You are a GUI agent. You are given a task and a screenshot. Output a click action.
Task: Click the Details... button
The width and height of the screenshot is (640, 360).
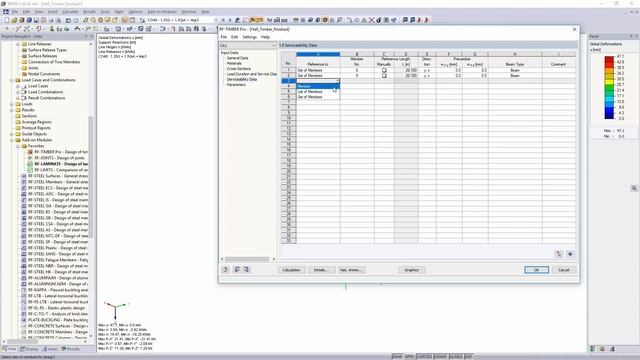321,270
